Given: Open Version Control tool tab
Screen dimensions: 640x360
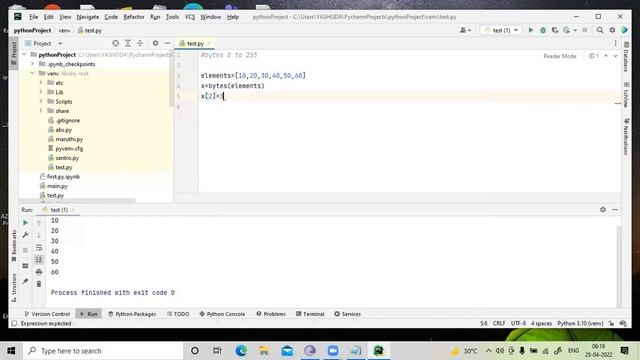Looking at the screenshot, I should [47, 314].
